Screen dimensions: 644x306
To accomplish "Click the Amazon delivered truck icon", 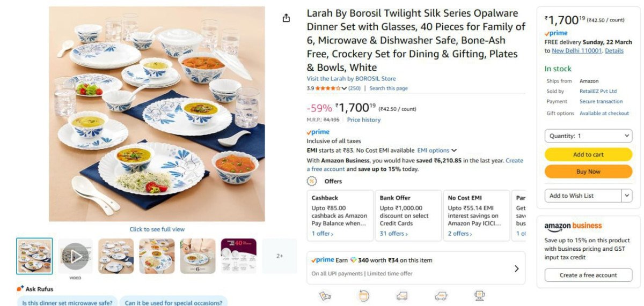I will click(402, 296).
